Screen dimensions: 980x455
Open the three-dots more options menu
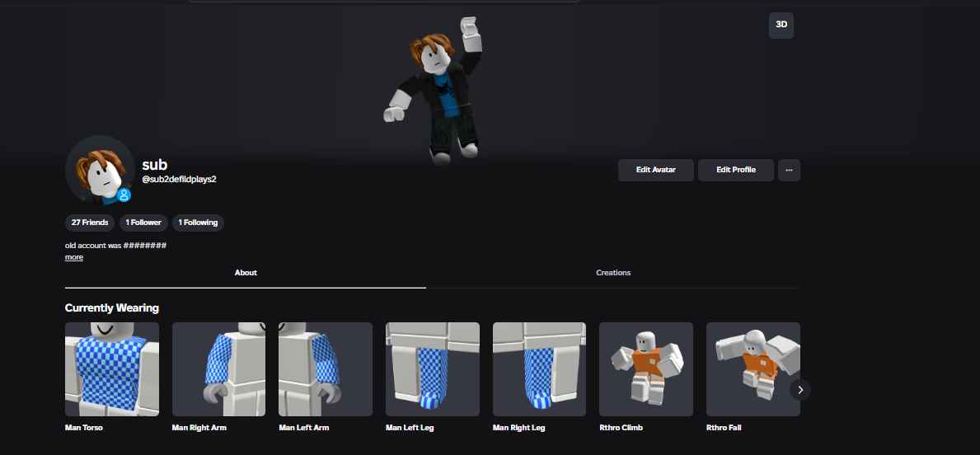click(x=789, y=170)
